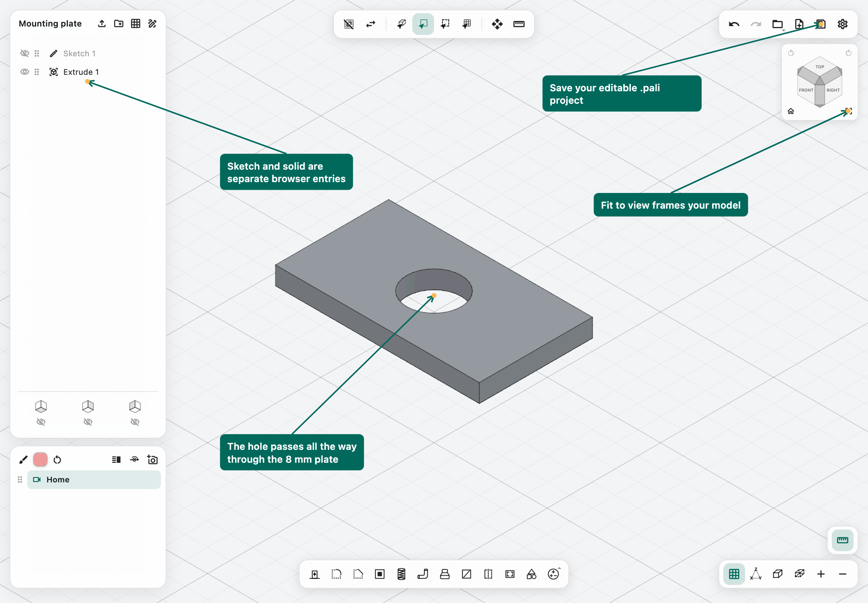Screen dimensions: 868x603
Task: Open the primitive shapes tool
Action: click(532, 574)
